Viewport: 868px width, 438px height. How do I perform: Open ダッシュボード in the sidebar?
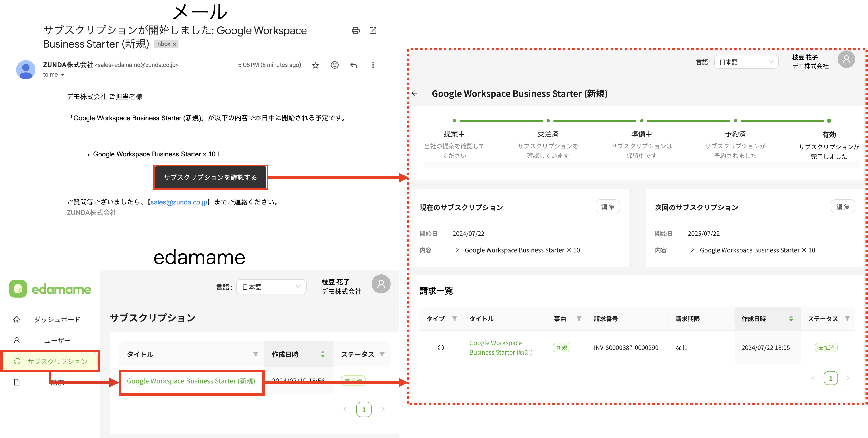pyautogui.click(x=57, y=320)
